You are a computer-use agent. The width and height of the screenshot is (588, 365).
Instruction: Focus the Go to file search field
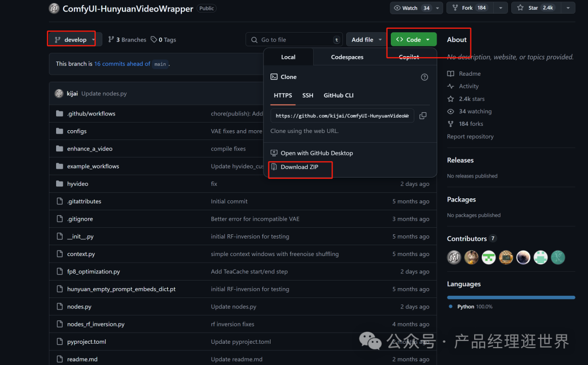coord(294,39)
